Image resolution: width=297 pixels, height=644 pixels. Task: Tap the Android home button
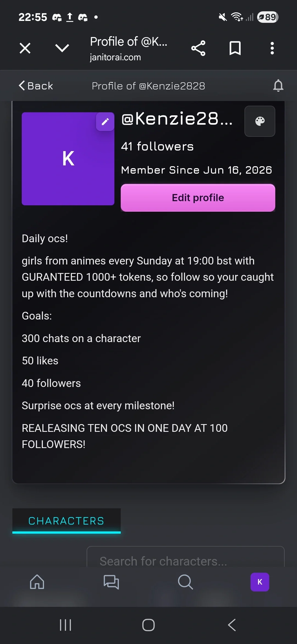pyautogui.click(x=148, y=625)
